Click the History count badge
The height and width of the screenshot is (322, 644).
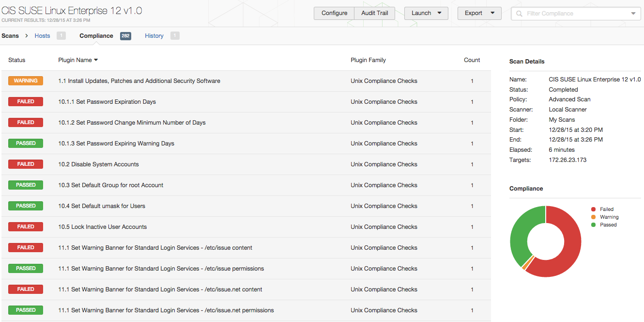175,36
